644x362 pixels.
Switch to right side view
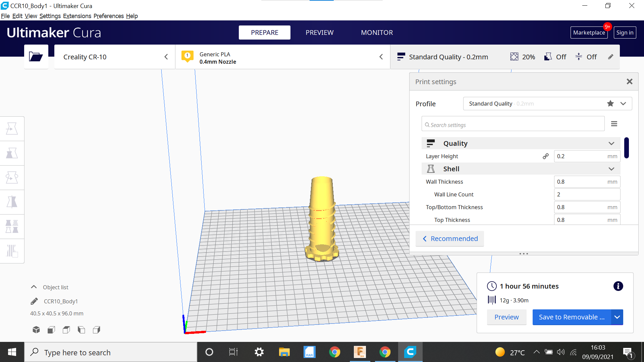97,330
